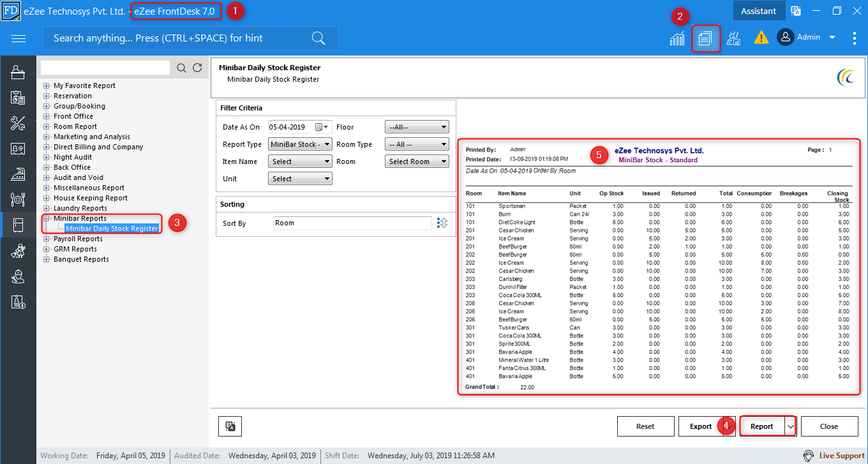
Task: Expand the Front Office tree node
Action: pos(47,116)
